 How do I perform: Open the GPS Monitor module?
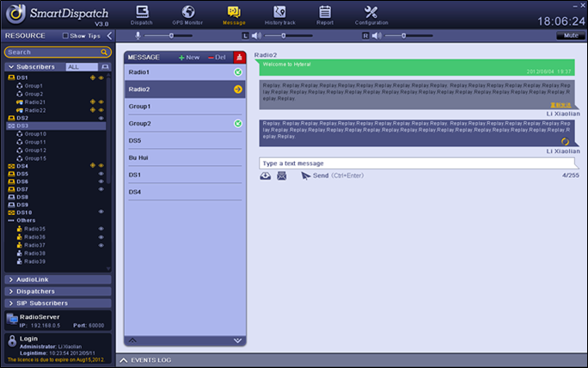[x=187, y=15]
